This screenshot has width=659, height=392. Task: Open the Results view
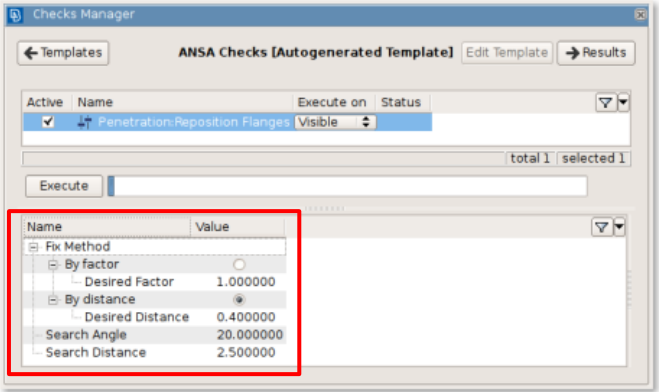tap(596, 53)
